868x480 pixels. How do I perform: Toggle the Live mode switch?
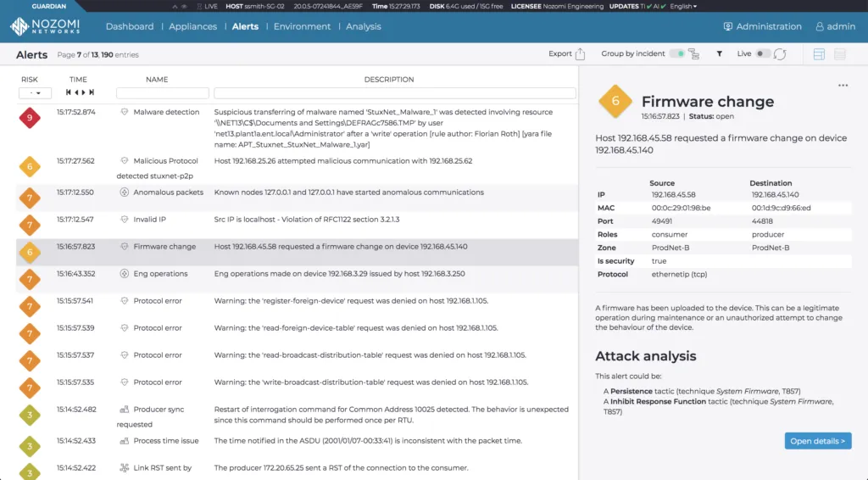click(763, 53)
